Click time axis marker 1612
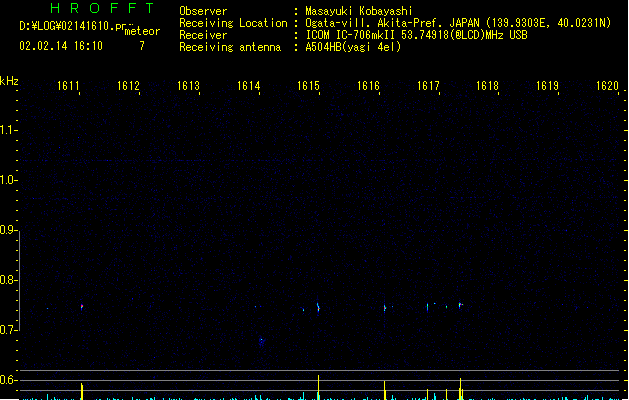Viewport: 629px width, 400px height. coord(128,86)
